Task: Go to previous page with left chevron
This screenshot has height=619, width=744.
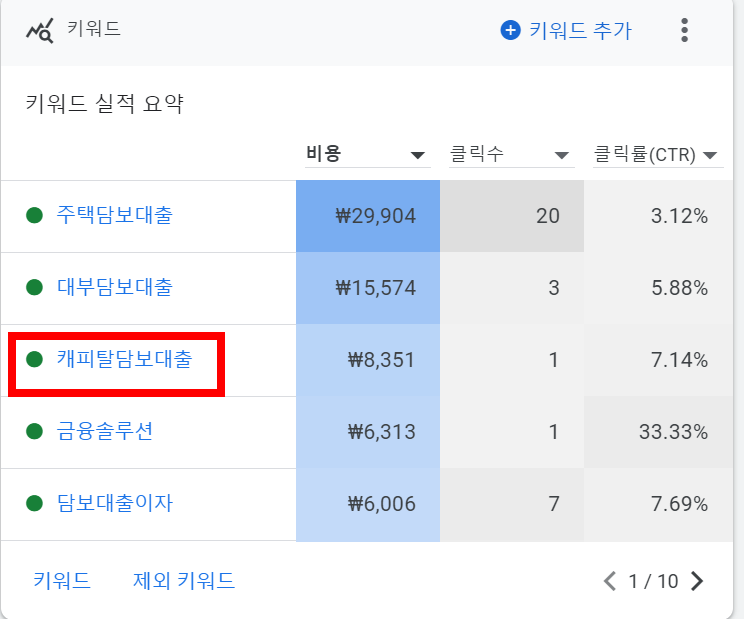Action: point(610,581)
